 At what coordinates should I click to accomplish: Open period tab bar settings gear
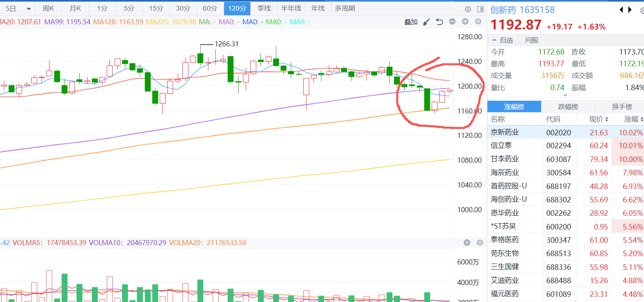(x=468, y=9)
